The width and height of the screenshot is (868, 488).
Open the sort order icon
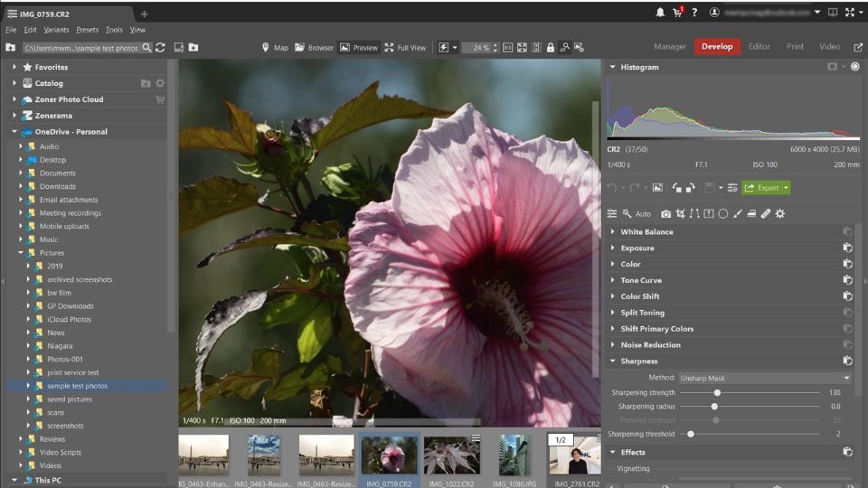(179, 48)
